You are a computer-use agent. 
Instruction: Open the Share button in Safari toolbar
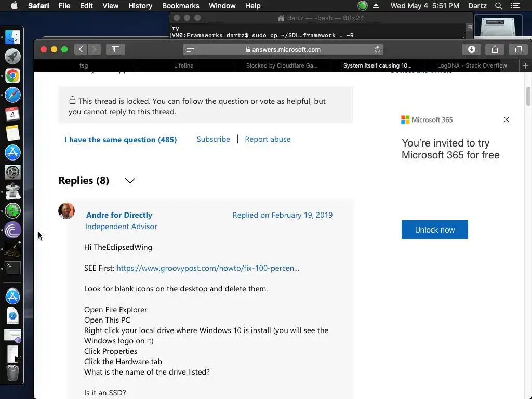495,49
